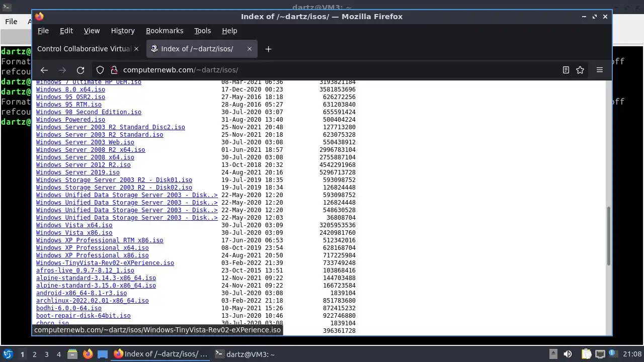Go back to the previous page
Screen dimensions: 644x362
pyautogui.click(x=44, y=70)
